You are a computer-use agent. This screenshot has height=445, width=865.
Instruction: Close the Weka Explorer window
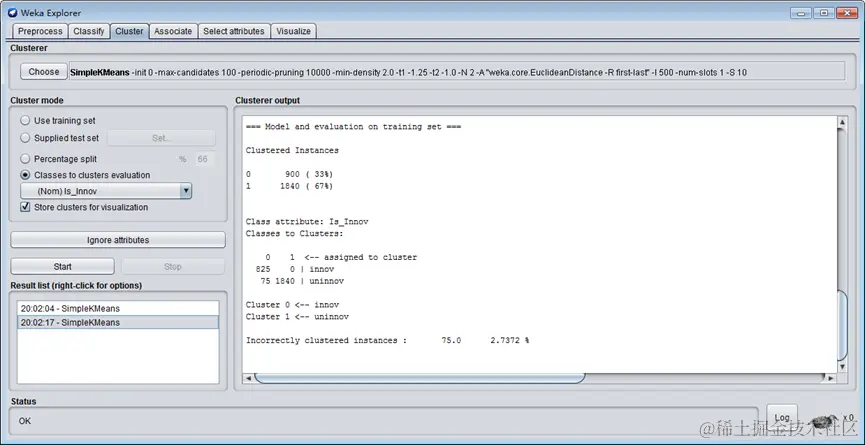point(847,13)
